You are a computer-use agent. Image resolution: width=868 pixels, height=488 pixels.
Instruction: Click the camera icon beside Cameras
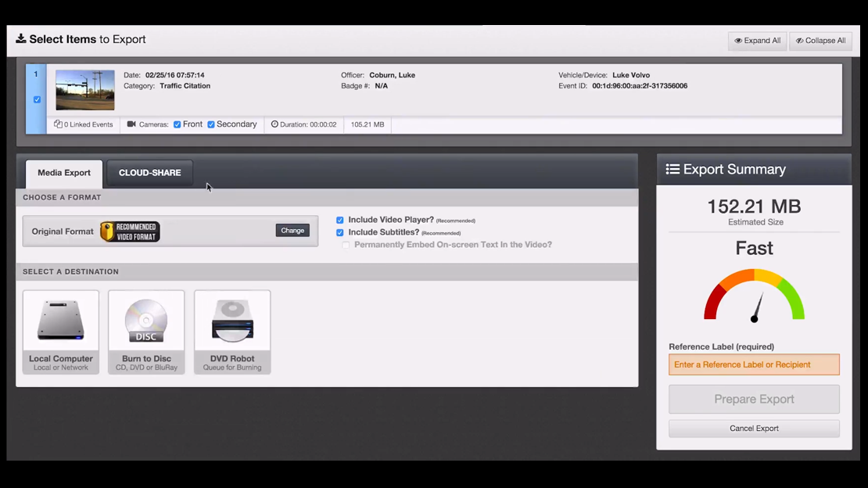tap(131, 124)
